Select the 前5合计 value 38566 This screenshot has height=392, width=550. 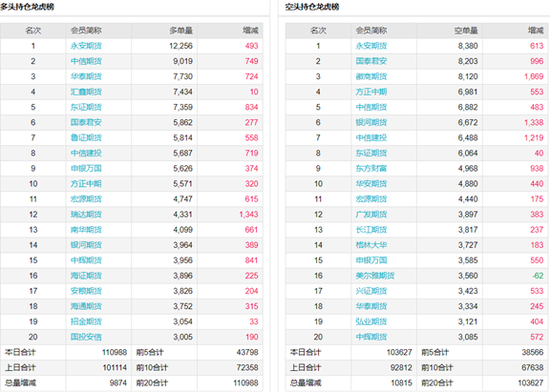[x=532, y=352]
